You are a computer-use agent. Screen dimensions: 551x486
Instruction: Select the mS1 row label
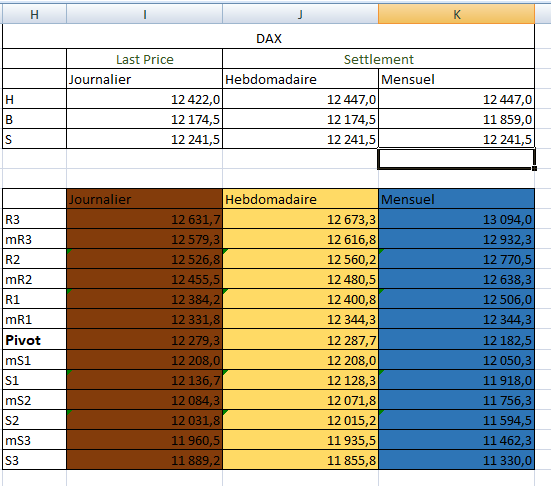point(34,360)
